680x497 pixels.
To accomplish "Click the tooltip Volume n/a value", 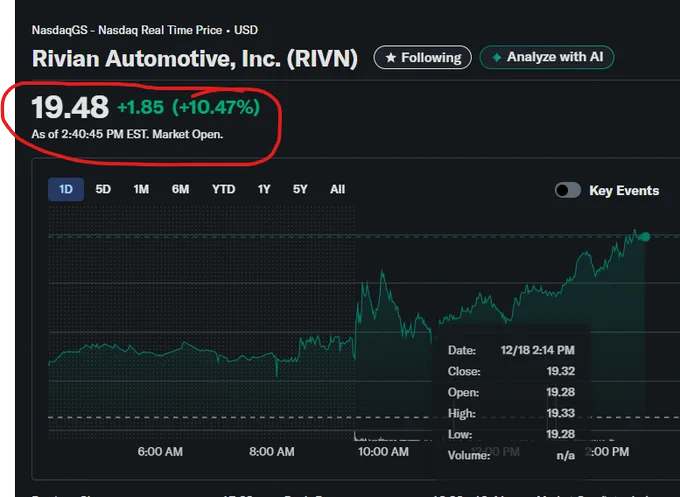I will 566,456.
